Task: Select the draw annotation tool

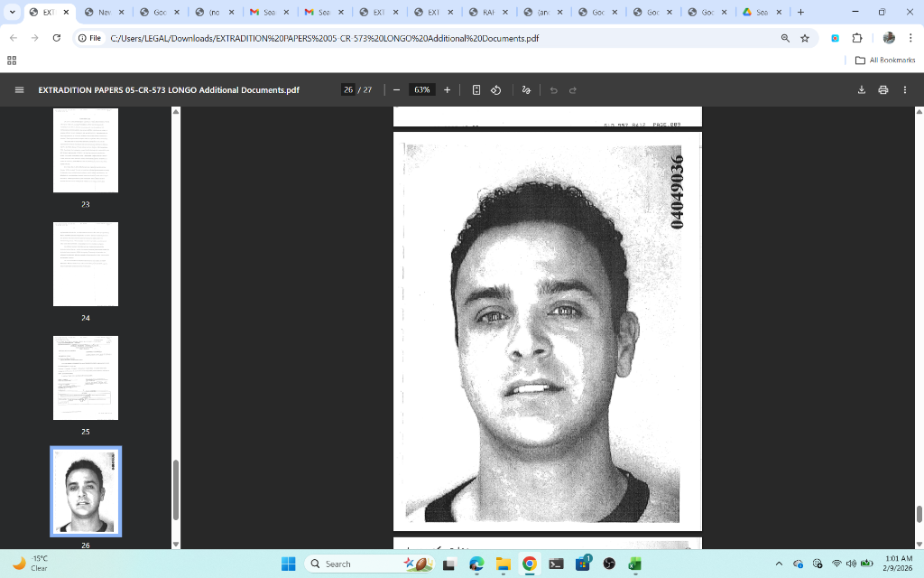Action: pos(526,90)
